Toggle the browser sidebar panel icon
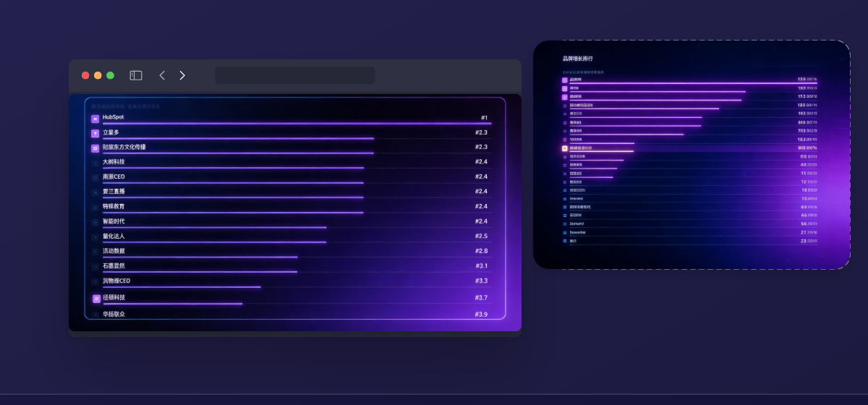 pos(136,75)
